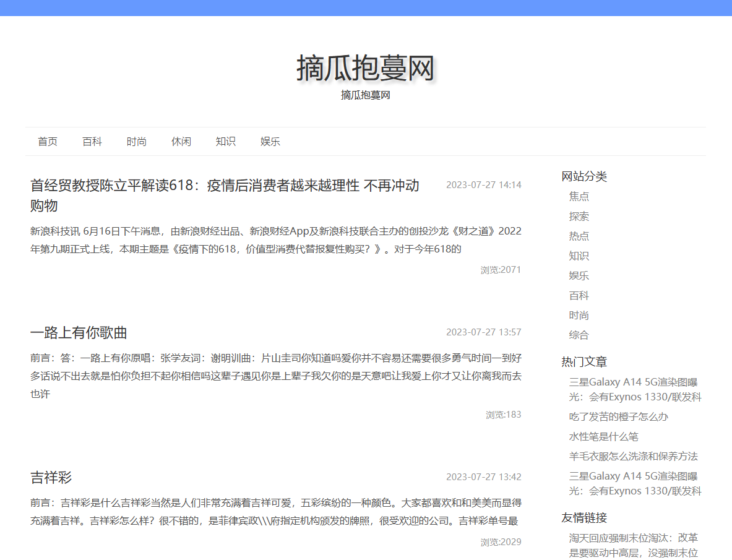This screenshot has width=732, height=560.
Task: Open the 时尚 category from the top navigation
Action: click(137, 141)
